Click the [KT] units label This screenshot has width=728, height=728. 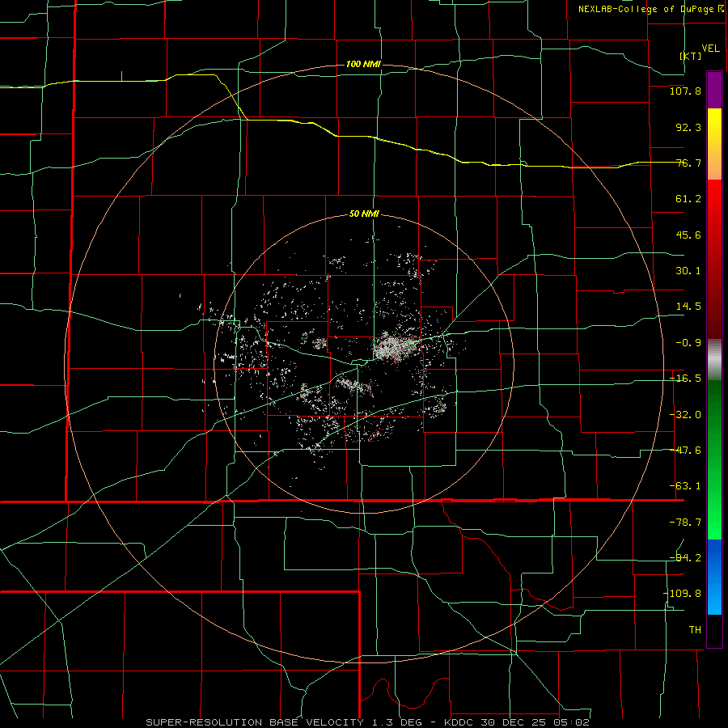click(691, 56)
